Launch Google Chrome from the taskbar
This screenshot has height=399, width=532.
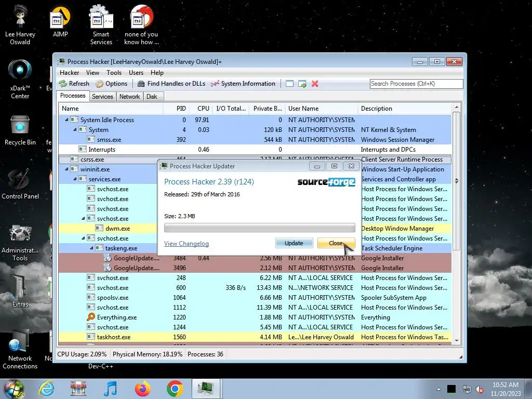pos(175,389)
